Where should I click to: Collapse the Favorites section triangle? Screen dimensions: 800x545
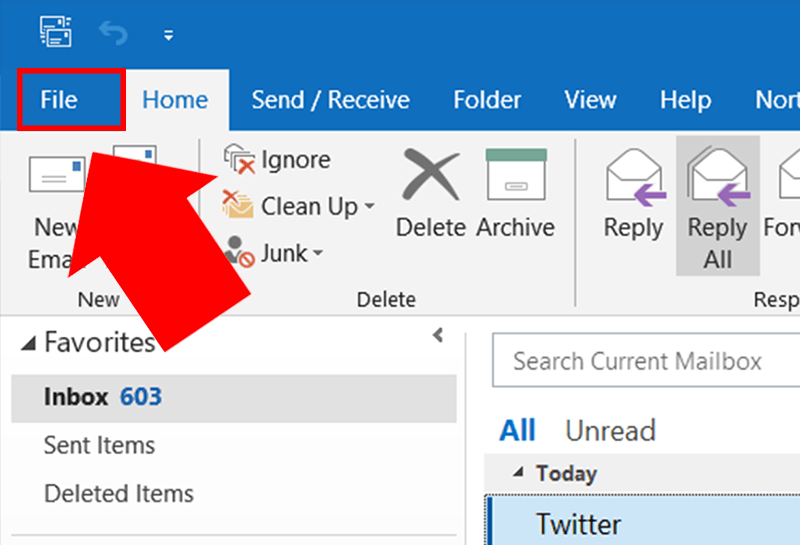(x=29, y=343)
